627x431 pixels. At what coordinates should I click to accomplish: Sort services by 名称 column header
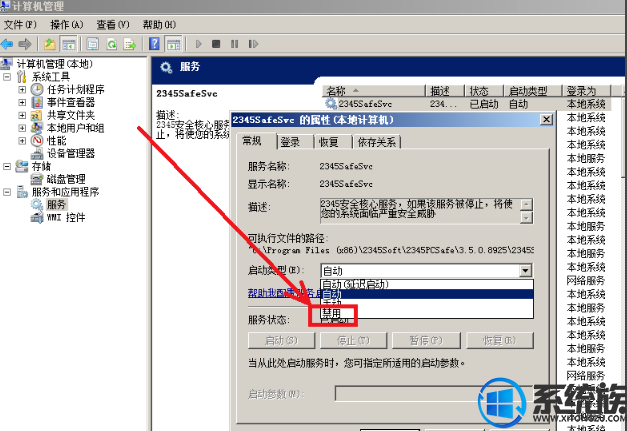pyautogui.click(x=374, y=91)
